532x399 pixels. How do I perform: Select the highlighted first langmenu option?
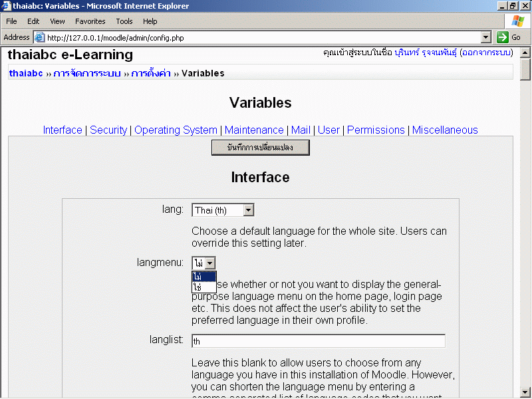203,276
